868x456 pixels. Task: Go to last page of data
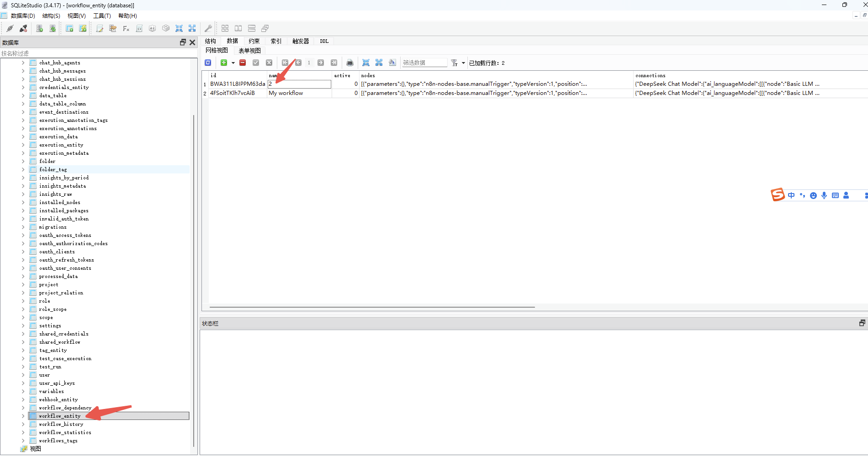(x=334, y=63)
